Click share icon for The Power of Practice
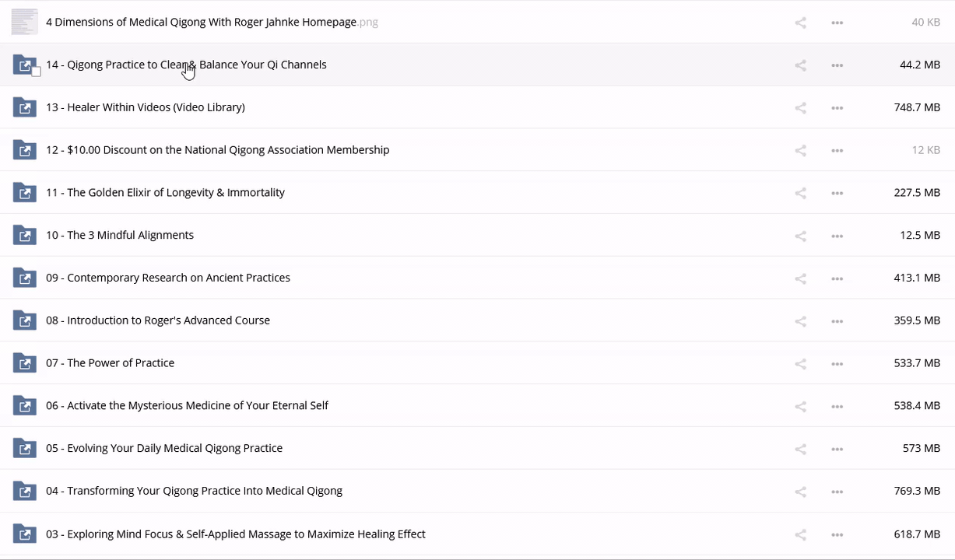The image size is (955, 560). [800, 364]
